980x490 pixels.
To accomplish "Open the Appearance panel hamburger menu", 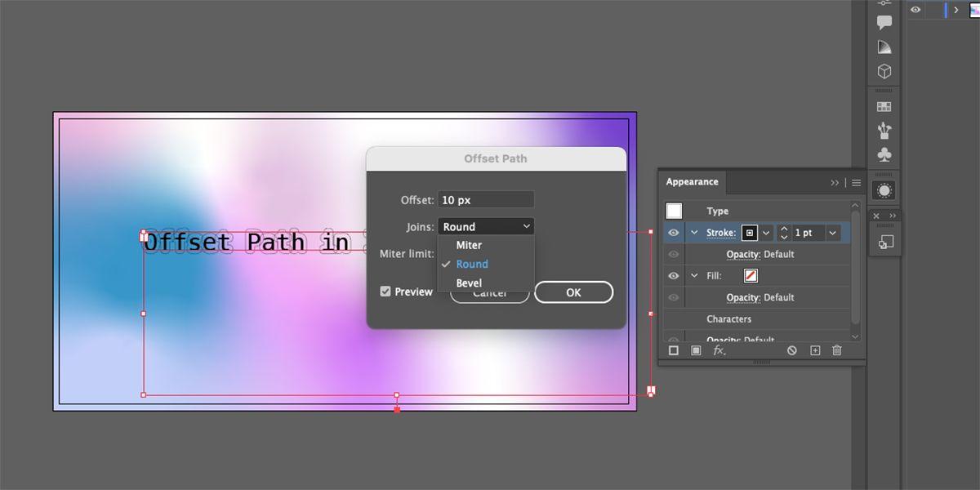I will pos(856,183).
